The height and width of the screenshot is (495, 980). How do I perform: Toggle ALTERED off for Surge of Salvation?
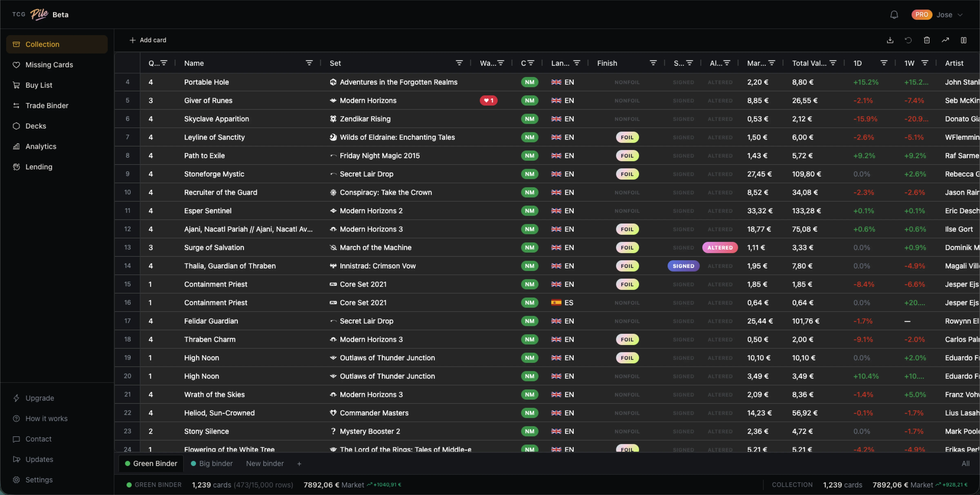click(720, 248)
